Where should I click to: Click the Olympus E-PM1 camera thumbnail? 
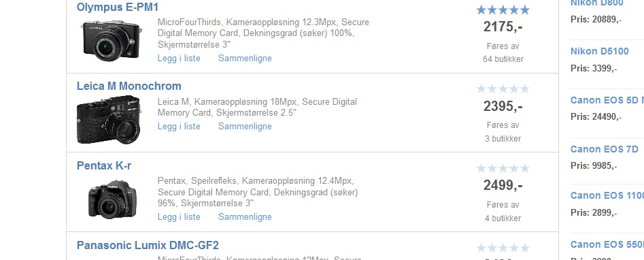(x=112, y=40)
